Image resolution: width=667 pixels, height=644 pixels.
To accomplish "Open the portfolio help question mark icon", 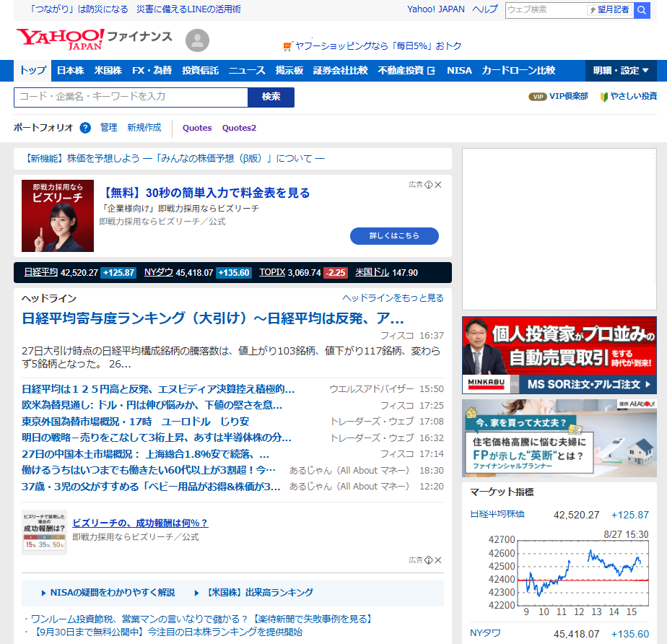I will [x=85, y=128].
